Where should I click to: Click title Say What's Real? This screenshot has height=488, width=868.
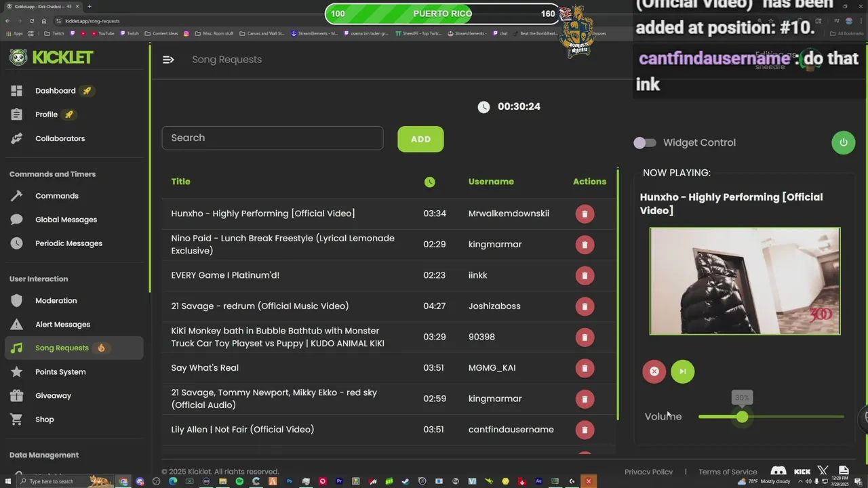tap(205, 368)
